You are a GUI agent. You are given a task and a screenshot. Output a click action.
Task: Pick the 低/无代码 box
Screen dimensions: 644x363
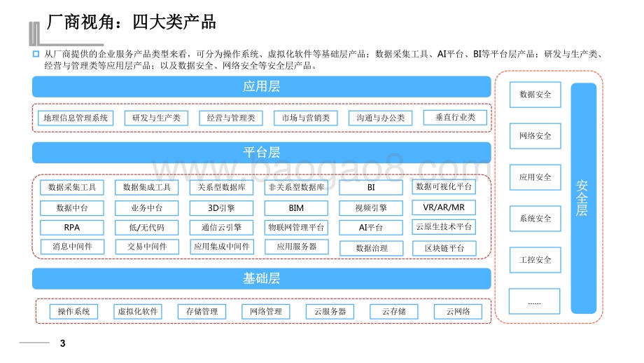click(146, 227)
